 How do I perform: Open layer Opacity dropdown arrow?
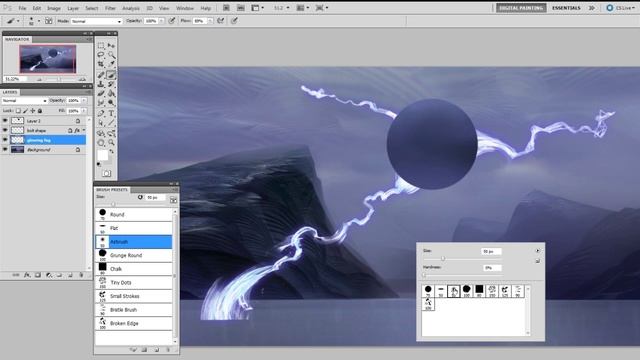(x=84, y=100)
